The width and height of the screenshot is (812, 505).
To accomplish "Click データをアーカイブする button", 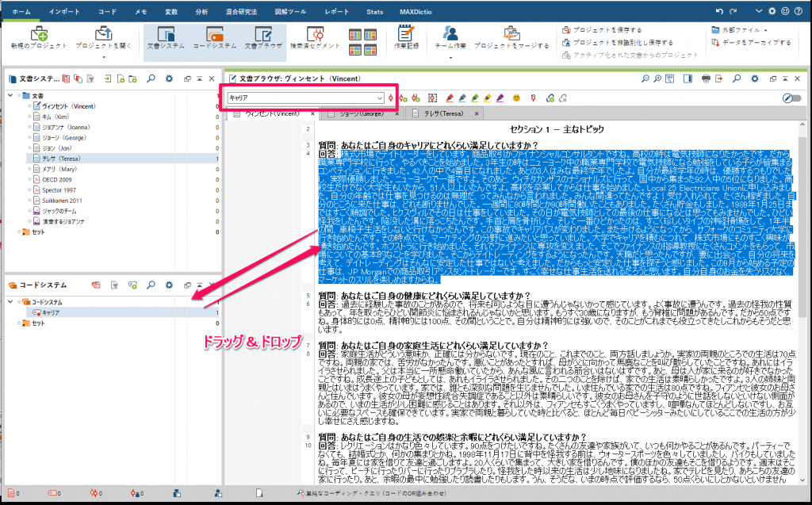I will [756, 42].
